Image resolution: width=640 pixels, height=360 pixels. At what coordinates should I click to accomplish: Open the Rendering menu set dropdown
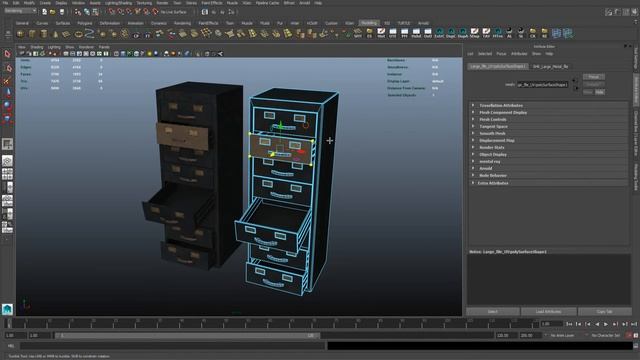tap(20, 11)
